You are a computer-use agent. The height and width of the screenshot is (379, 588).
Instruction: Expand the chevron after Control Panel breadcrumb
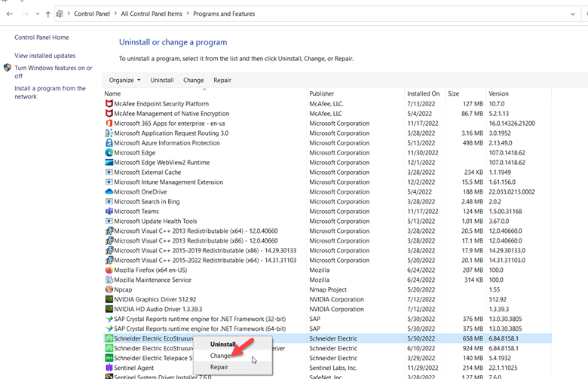[115, 14]
